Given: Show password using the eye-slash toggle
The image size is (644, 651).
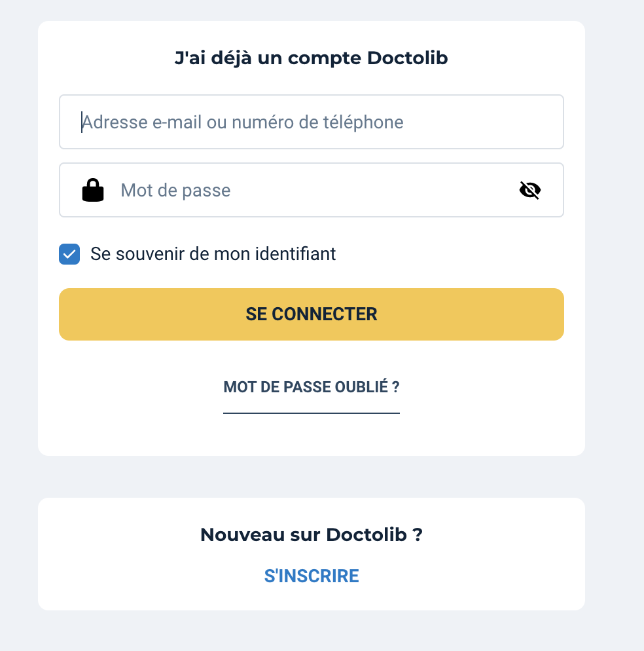Looking at the screenshot, I should tap(530, 190).
